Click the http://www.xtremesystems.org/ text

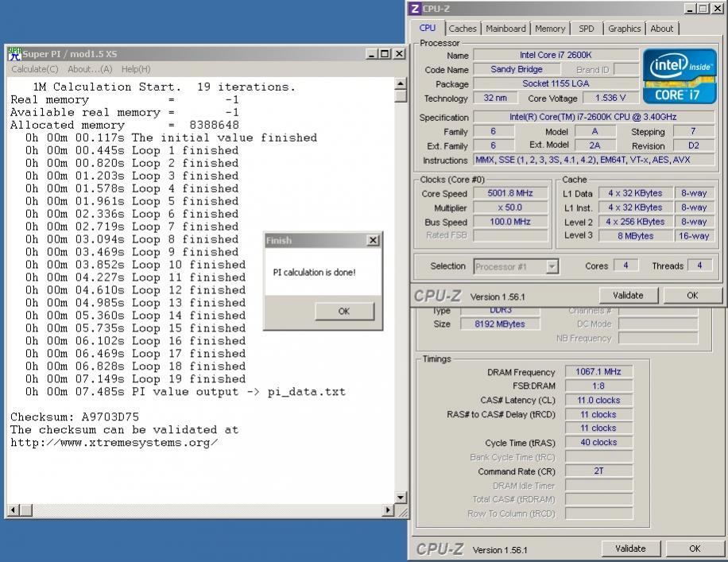click(x=114, y=442)
